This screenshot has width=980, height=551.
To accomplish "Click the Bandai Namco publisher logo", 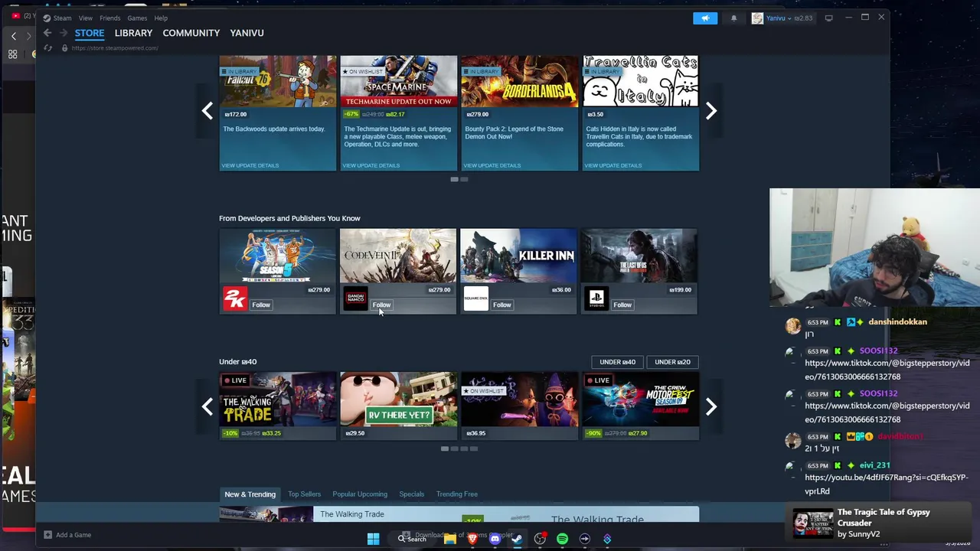I will click(355, 298).
